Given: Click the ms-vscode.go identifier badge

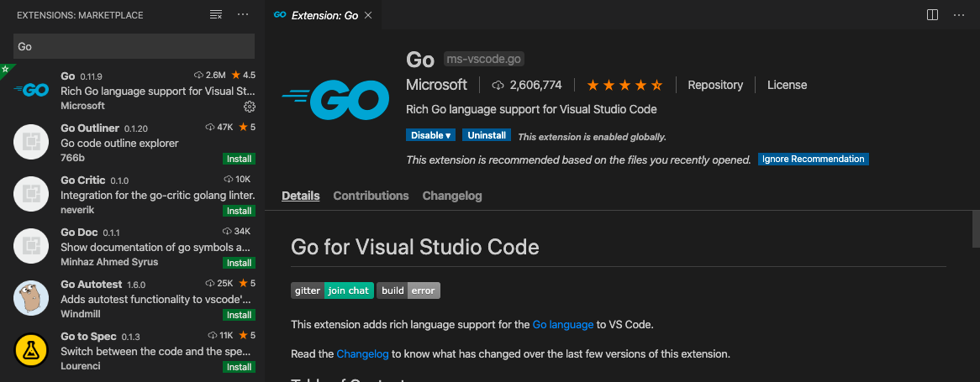Looking at the screenshot, I should tap(484, 60).
